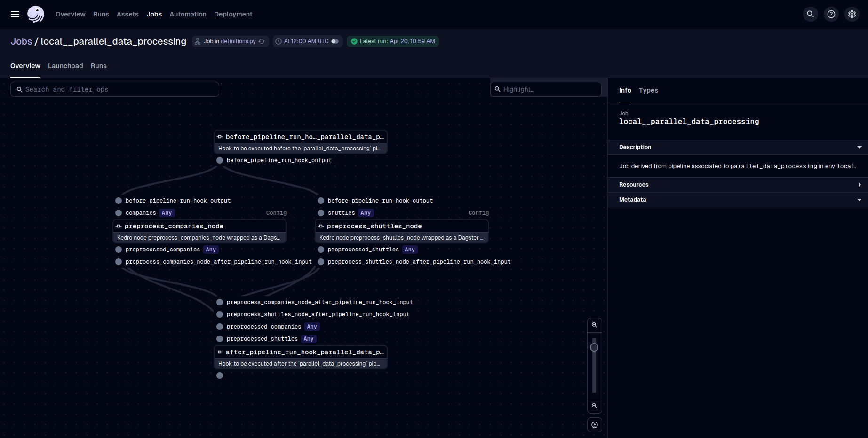Viewport: 868px width, 438px height.
Task: Switch to the Launchpad tab
Action: tap(65, 66)
